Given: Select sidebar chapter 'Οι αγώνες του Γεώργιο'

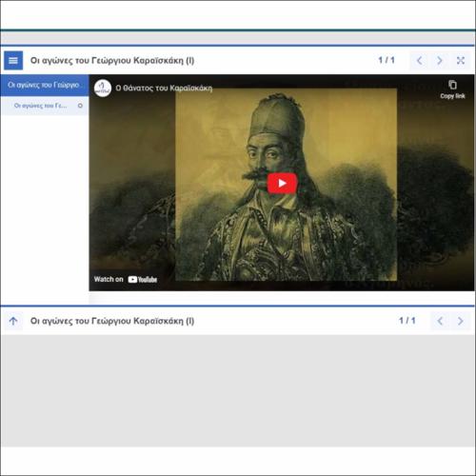Looking at the screenshot, I should (45, 85).
